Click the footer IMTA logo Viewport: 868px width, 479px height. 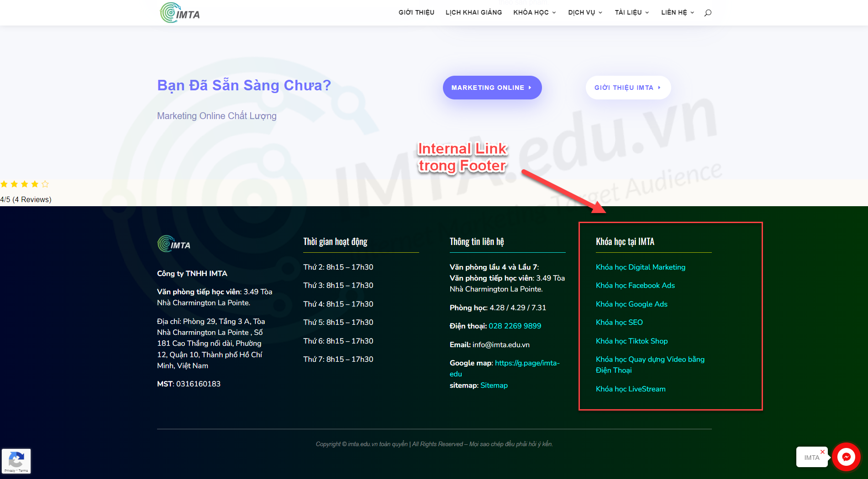coord(174,244)
